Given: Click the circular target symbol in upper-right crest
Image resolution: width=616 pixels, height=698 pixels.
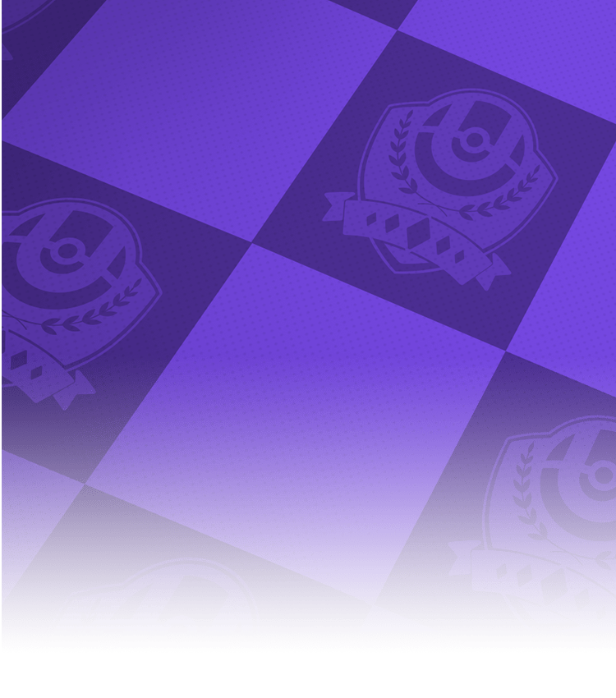Looking at the screenshot, I should point(475,141).
